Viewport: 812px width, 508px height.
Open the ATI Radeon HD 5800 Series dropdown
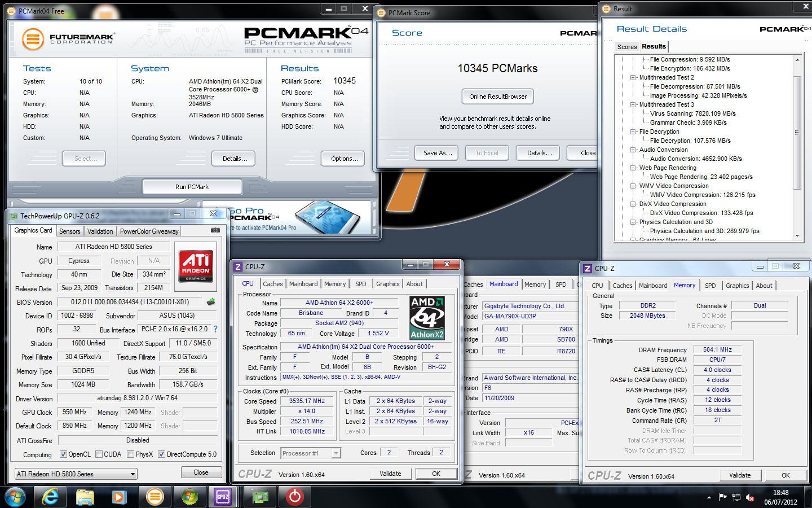(76, 474)
